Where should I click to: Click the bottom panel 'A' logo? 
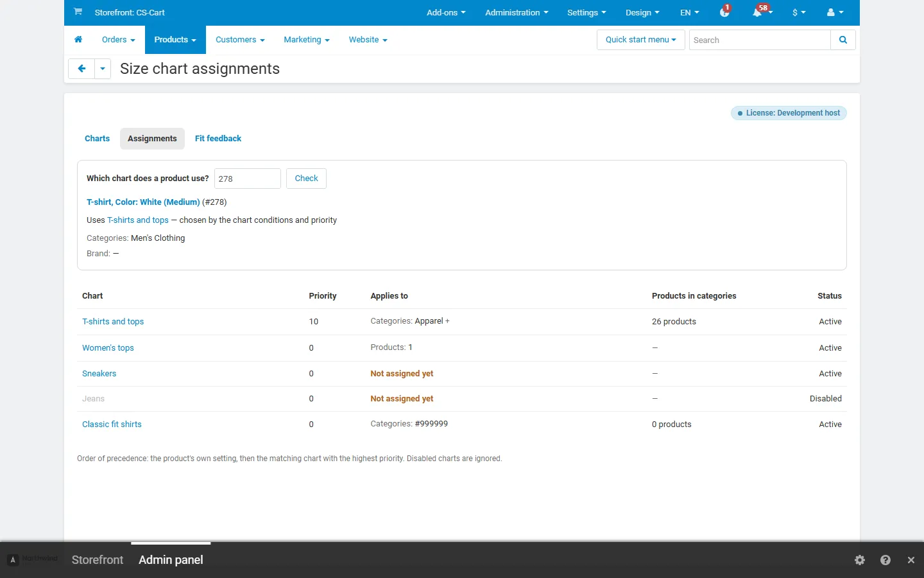[12, 560]
